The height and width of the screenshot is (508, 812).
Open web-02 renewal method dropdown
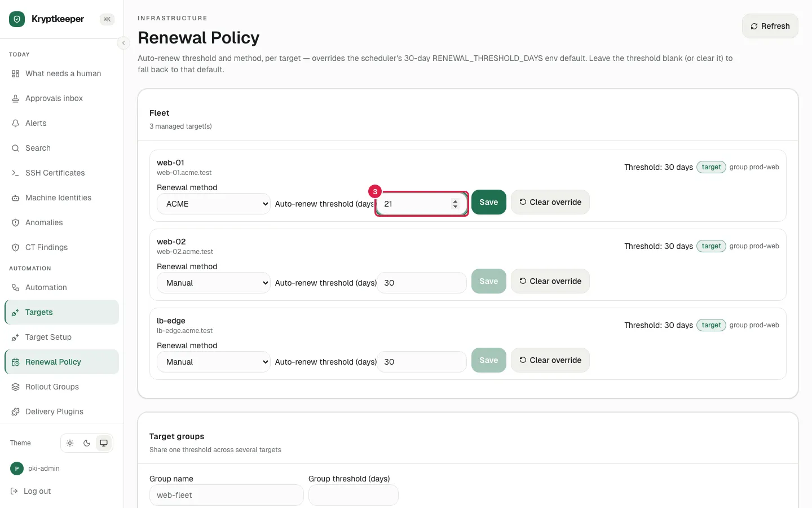click(x=214, y=283)
